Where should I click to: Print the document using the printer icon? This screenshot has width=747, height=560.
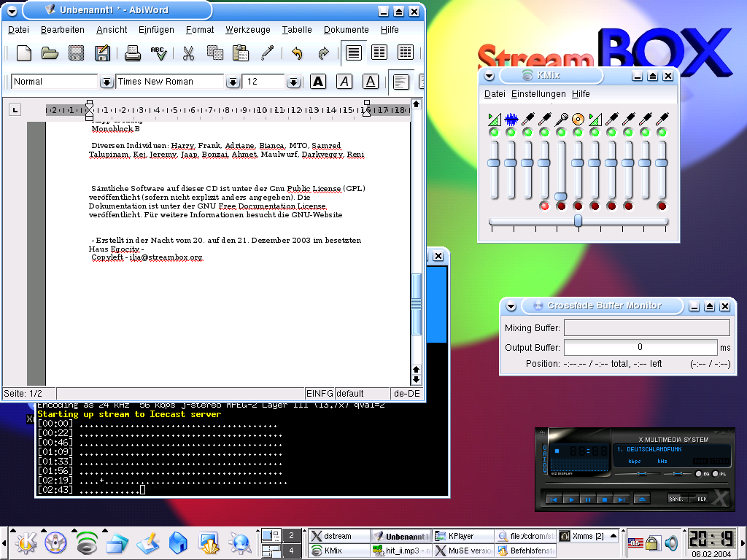[x=133, y=52]
